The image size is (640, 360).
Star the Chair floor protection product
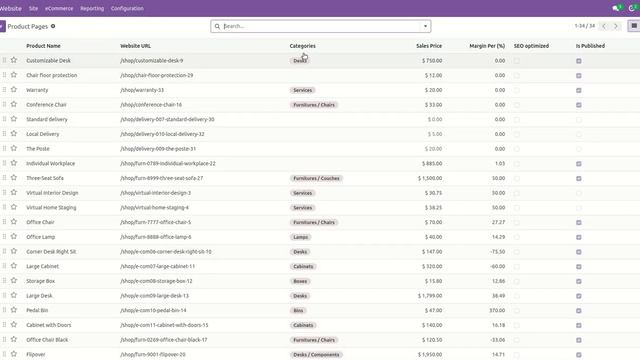pos(14,75)
